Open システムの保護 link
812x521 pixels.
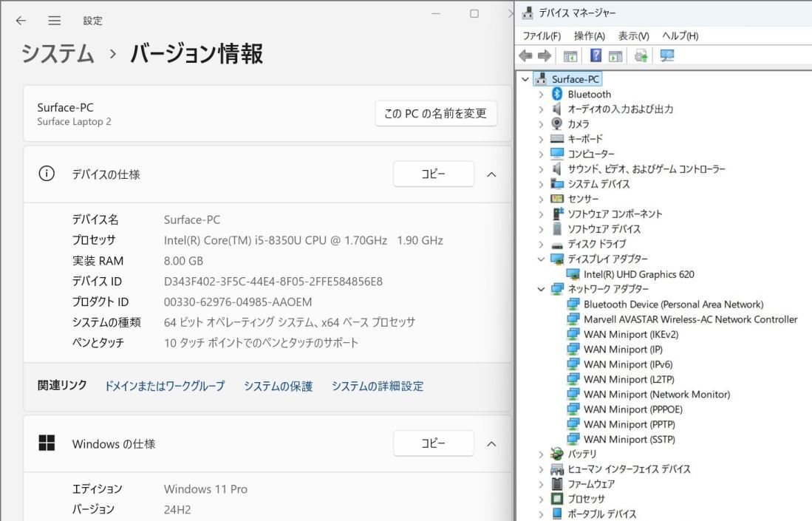click(x=278, y=386)
